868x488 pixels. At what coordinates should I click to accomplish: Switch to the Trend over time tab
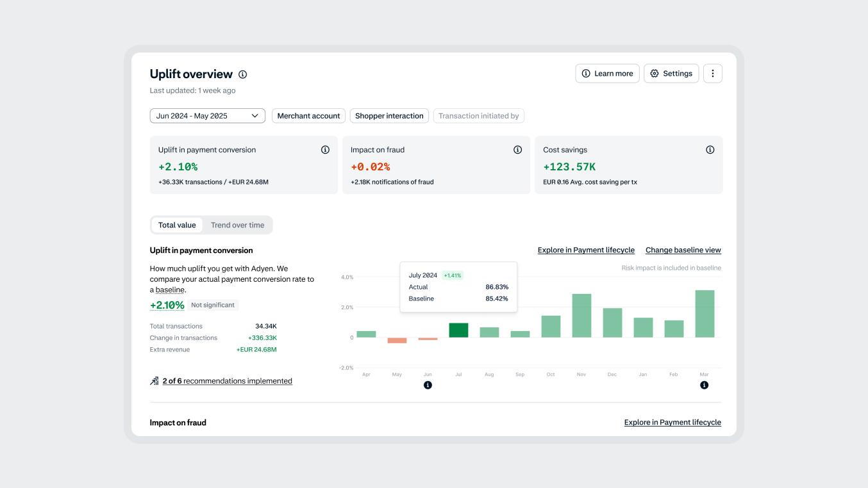click(238, 225)
